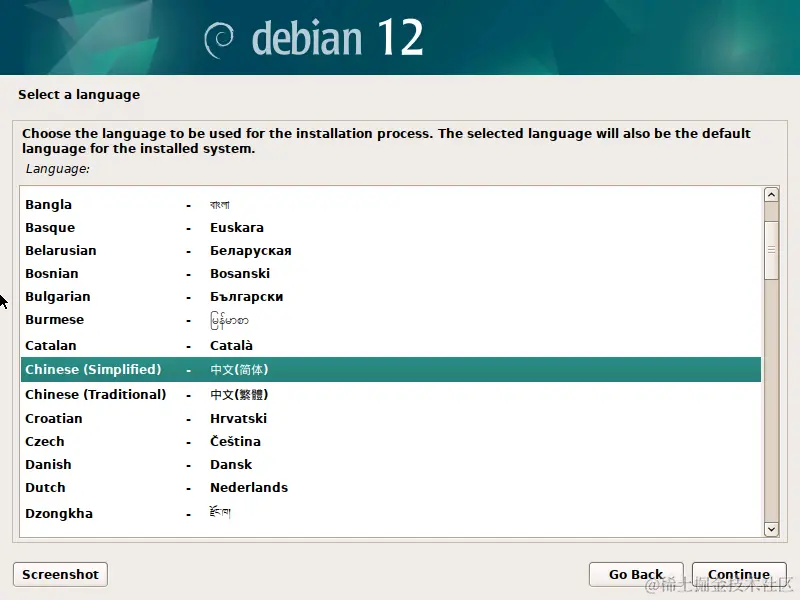Click the Continue button
Viewport: 800px width, 600px height.
739,574
